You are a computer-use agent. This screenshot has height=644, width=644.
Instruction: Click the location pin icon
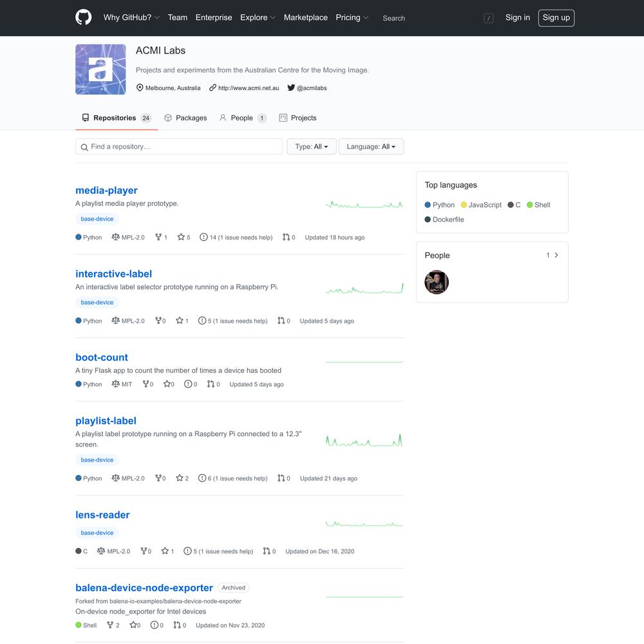[x=140, y=88]
